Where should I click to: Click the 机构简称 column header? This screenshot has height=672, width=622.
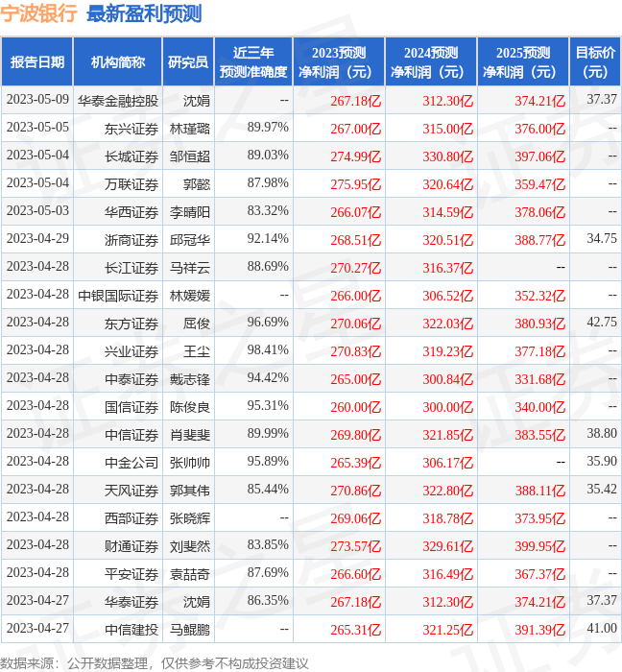click(x=118, y=62)
